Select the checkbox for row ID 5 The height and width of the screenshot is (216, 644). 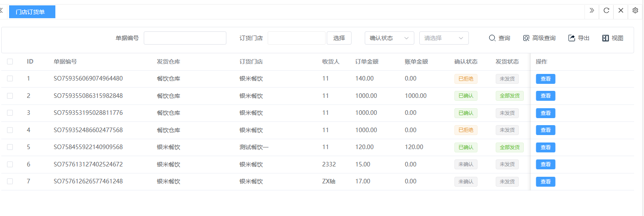point(10,147)
